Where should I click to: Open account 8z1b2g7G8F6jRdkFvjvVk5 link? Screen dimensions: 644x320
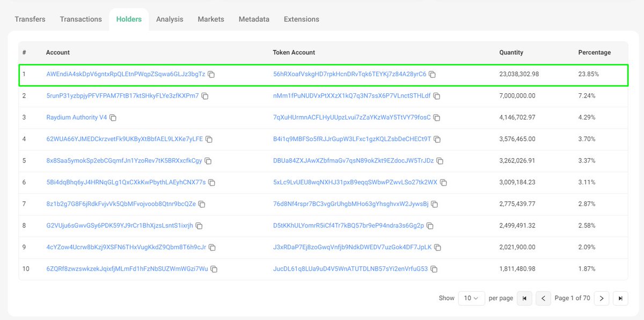pos(121,204)
